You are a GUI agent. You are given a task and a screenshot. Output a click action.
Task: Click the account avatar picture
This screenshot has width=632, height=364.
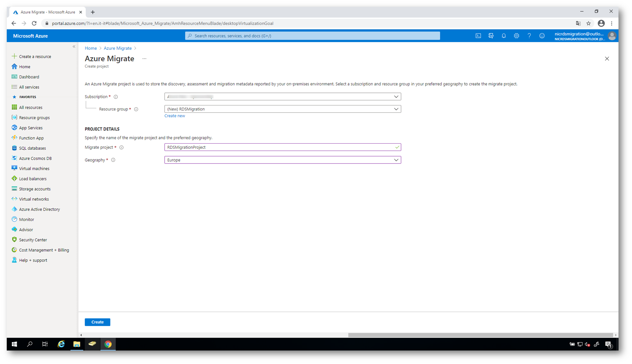click(612, 36)
